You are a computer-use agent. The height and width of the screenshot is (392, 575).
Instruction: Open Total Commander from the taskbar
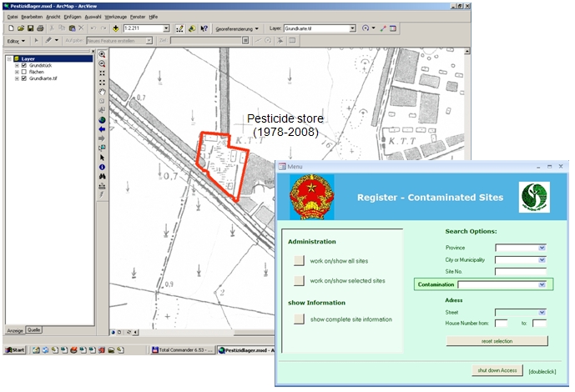point(182,350)
